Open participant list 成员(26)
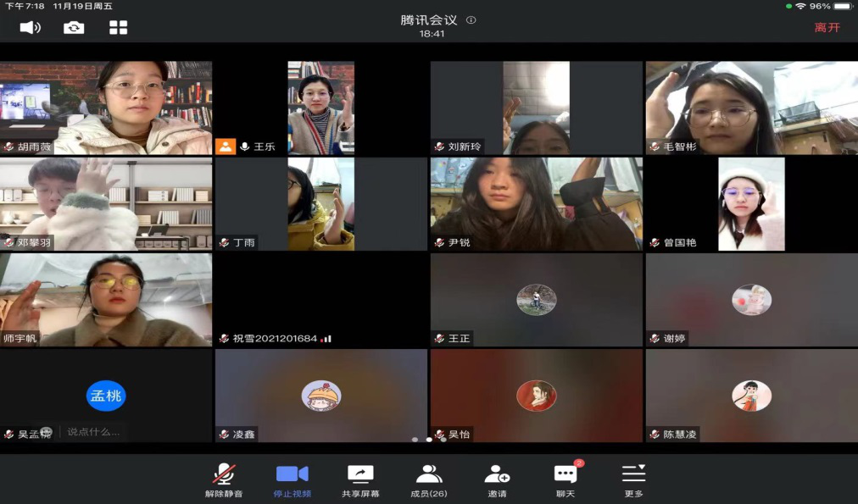 click(428, 479)
